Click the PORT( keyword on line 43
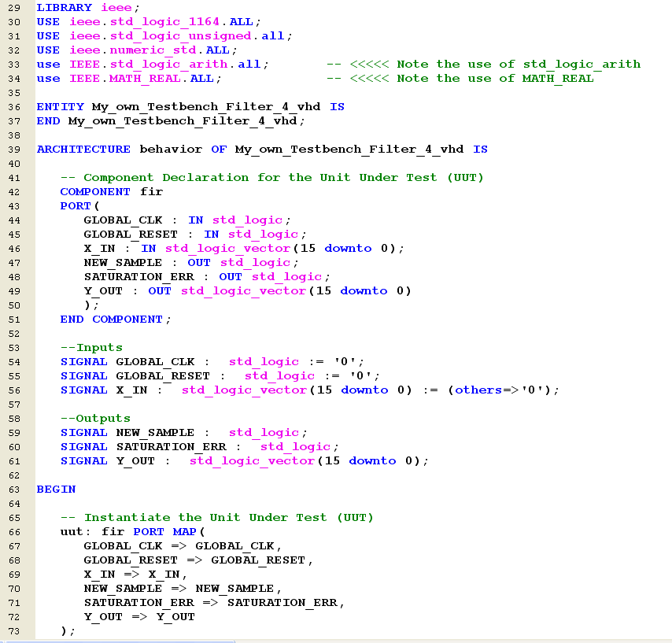Screen dimensions: 672x643 79,205
